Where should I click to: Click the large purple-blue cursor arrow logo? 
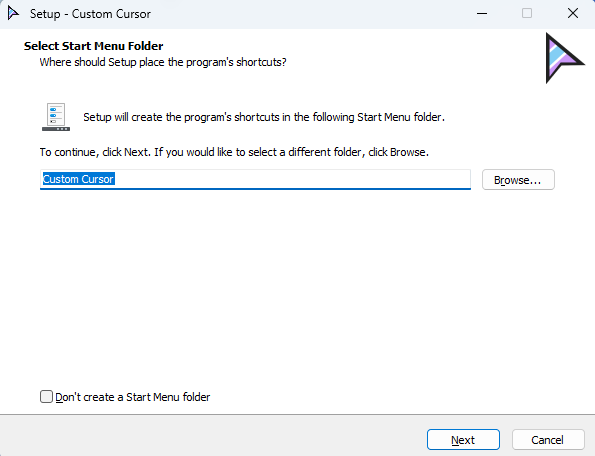pos(564,58)
